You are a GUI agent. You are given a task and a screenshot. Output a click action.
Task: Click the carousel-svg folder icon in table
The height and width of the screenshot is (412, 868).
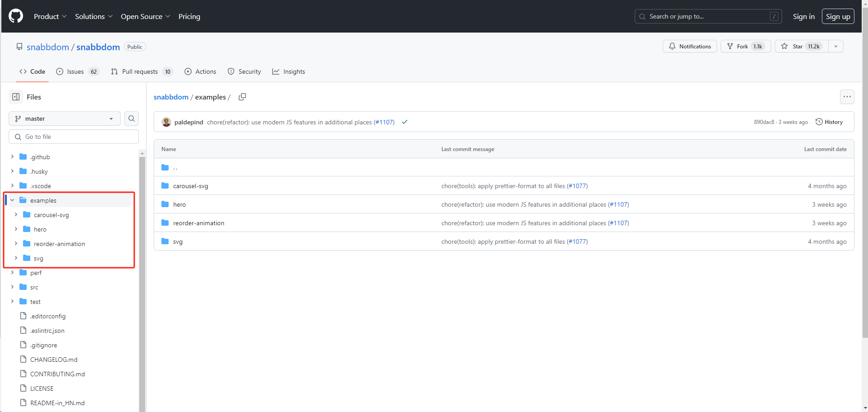[x=165, y=186]
